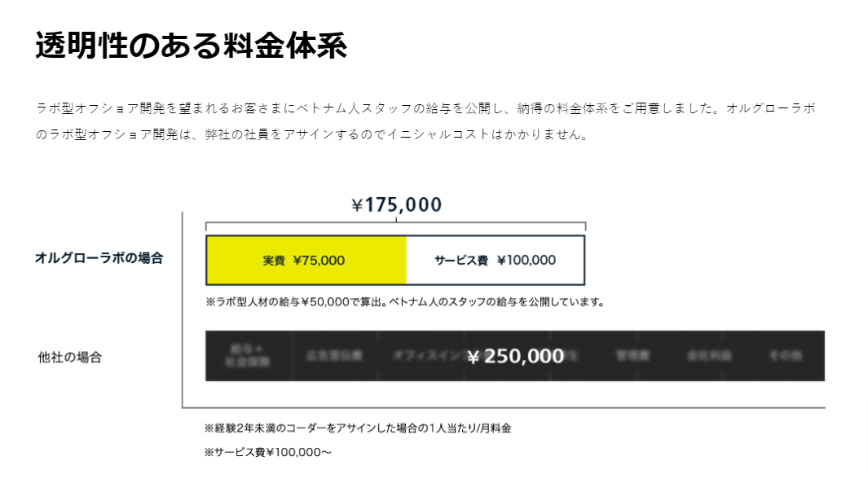Click the 他社の場合 row label
The image size is (868, 487).
[70, 357]
